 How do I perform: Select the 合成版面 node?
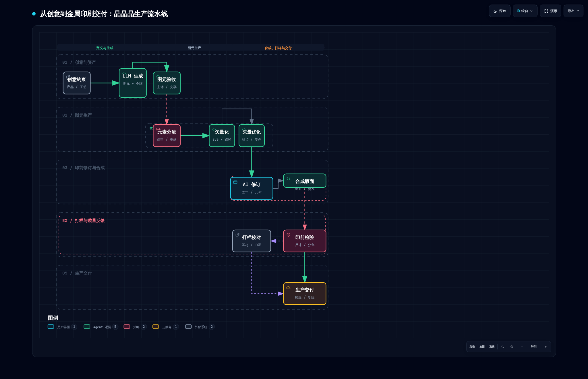pos(305,181)
